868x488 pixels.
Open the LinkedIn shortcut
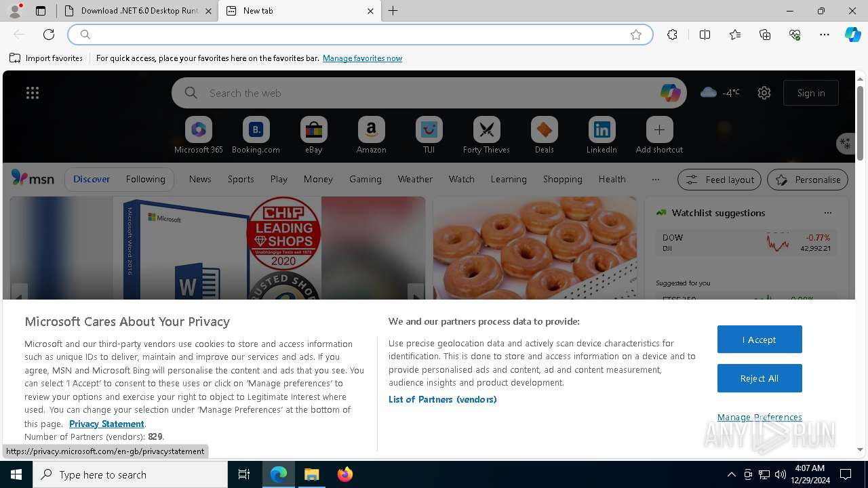[x=601, y=135]
